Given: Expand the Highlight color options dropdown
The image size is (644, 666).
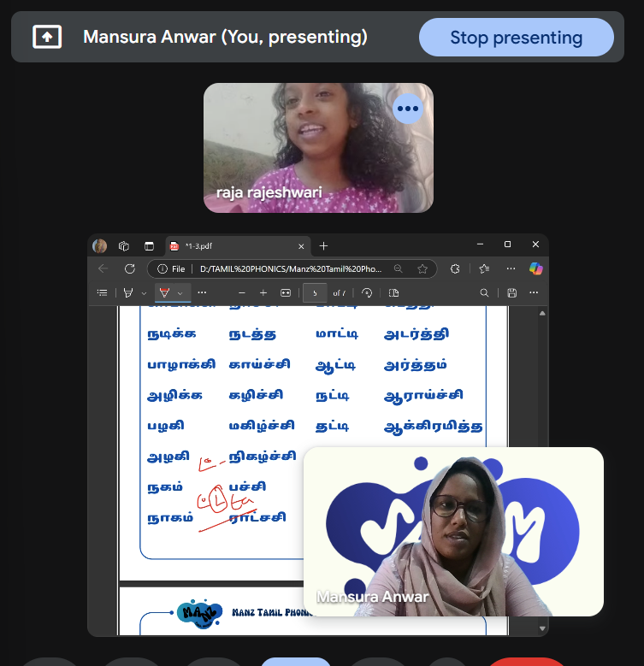Looking at the screenshot, I should tap(143, 292).
